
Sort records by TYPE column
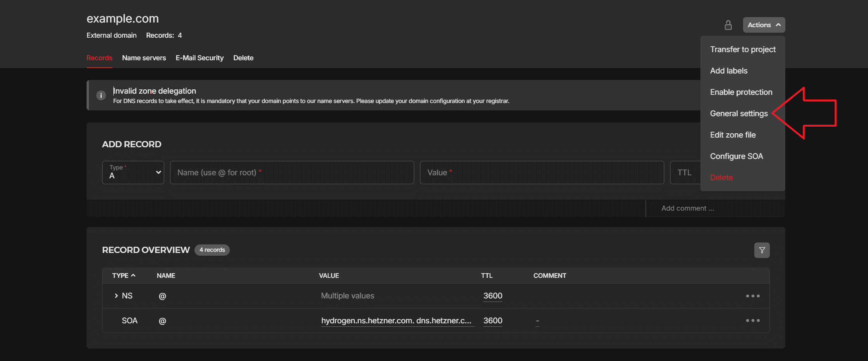(x=123, y=276)
